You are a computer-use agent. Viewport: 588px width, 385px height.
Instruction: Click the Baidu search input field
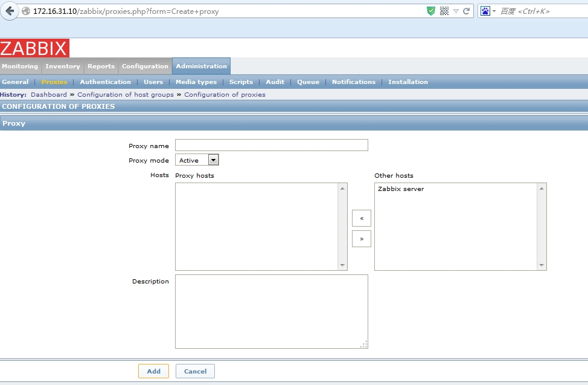(544, 11)
